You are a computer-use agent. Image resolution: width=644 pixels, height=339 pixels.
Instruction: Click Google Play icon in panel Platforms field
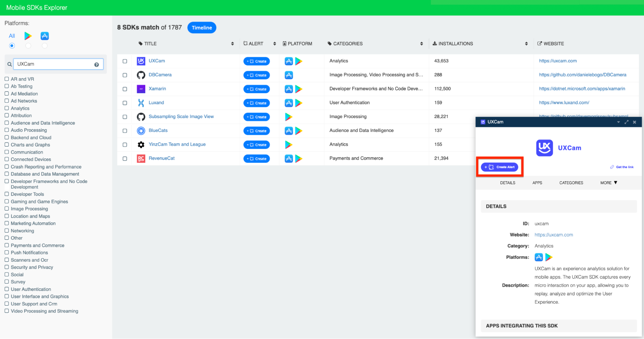coord(549,257)
